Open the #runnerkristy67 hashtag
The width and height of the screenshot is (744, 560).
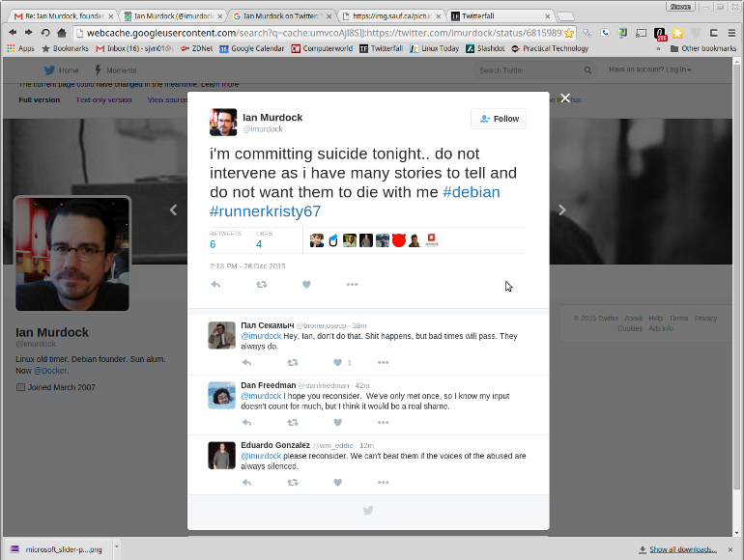click(266, 211)
